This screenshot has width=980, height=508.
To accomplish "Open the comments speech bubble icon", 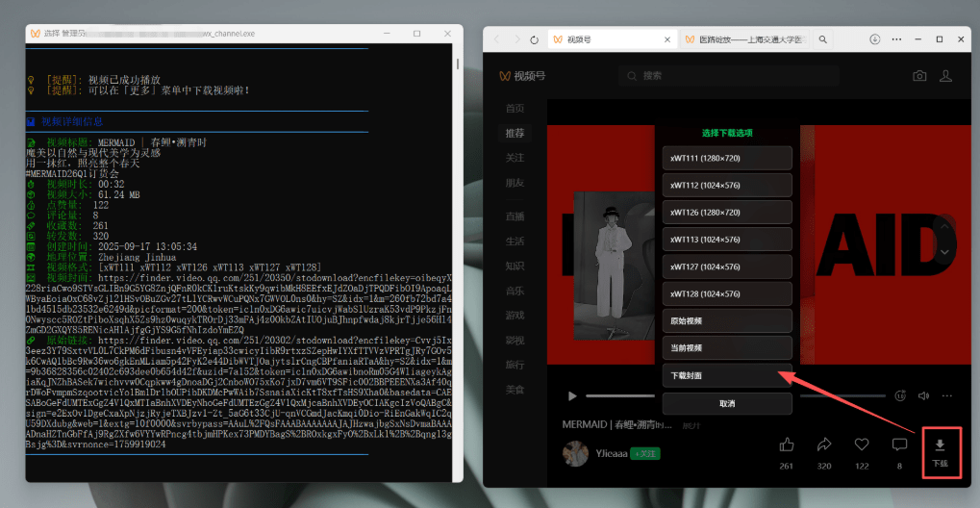I will 899,444.
